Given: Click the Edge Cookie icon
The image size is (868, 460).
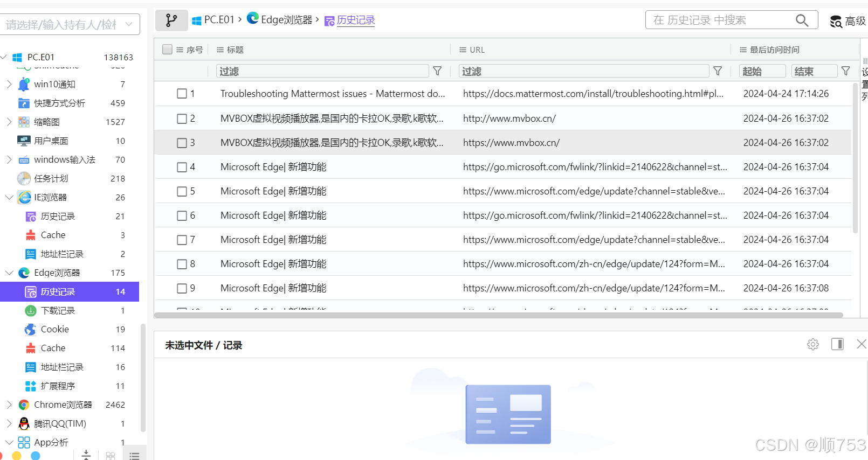Looking at the screenshot, I should pos(31,329).
